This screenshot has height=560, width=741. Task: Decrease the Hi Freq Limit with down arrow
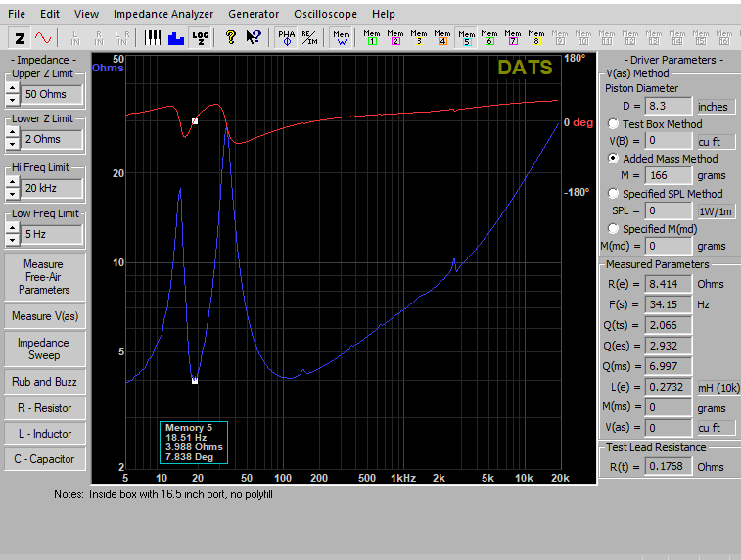pyautogui.click(x=13, y=194)
